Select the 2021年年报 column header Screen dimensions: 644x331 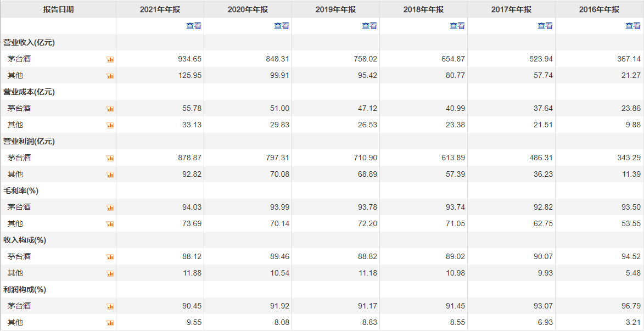(160, 9)
